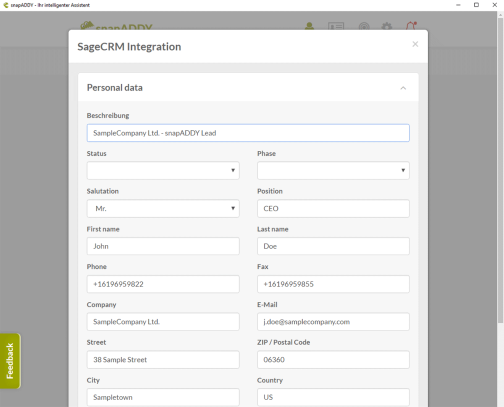This screenshot has width=504, height=407.
Task: Click the target icon in header
Action: click(364, 26)
